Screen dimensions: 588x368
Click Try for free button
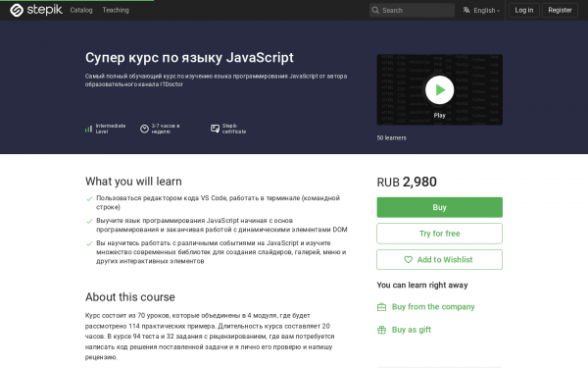point(439,234)
